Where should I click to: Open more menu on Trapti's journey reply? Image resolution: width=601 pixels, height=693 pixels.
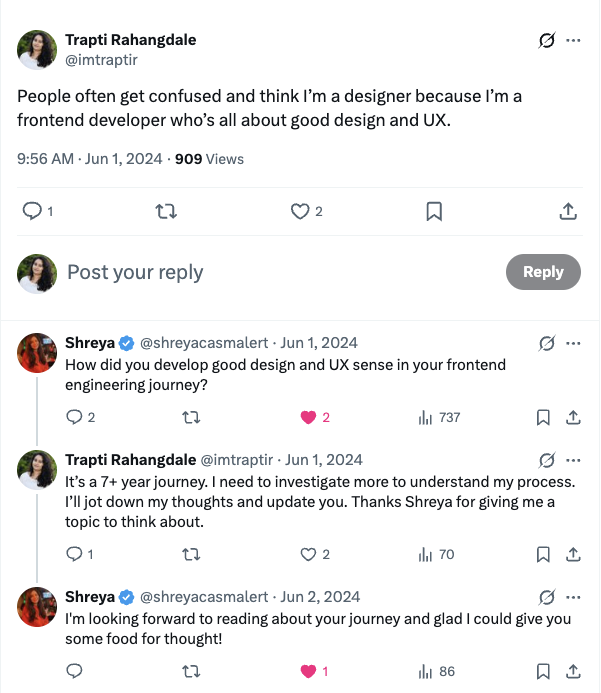point(573,460)
